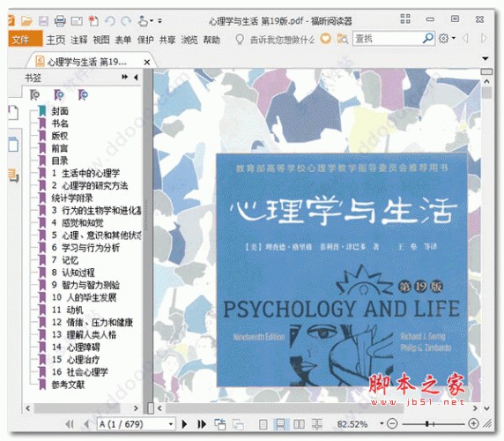Click the next result arrow by search
Viewport: 504px width, 441px height.
tap(484, 39)
